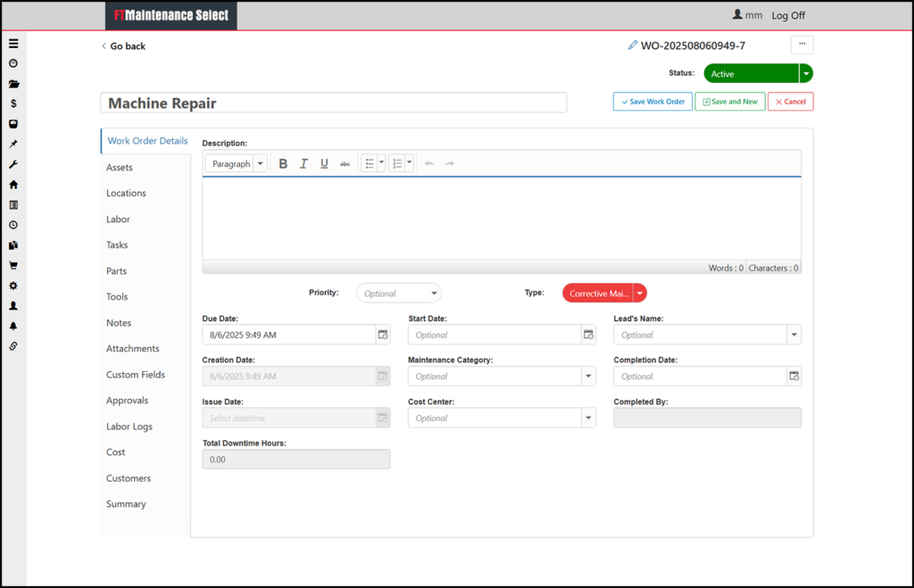Screen dimensions: 914x588
Task: Open the hamburger menu in the sidebar
Action: pyautogui.click(x=13, y=44)
